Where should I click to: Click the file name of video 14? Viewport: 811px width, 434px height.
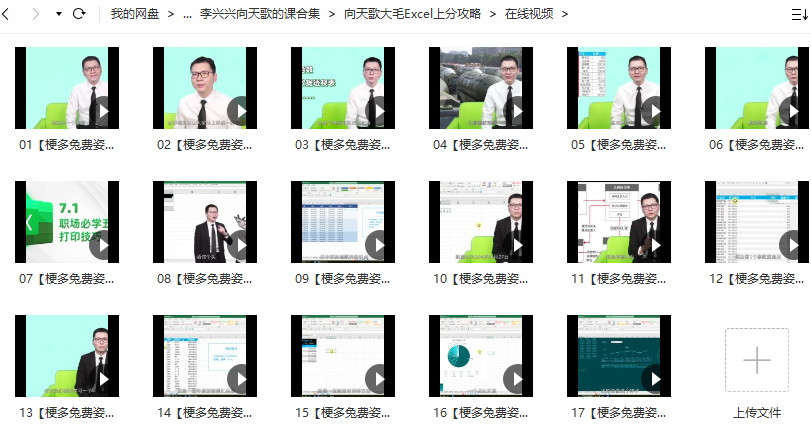point(205,413)
